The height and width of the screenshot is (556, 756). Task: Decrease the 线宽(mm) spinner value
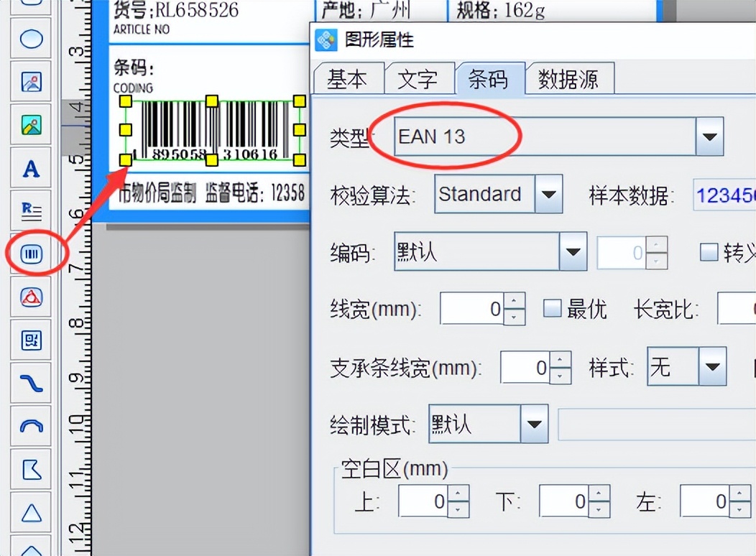click(x=515, y=317)
